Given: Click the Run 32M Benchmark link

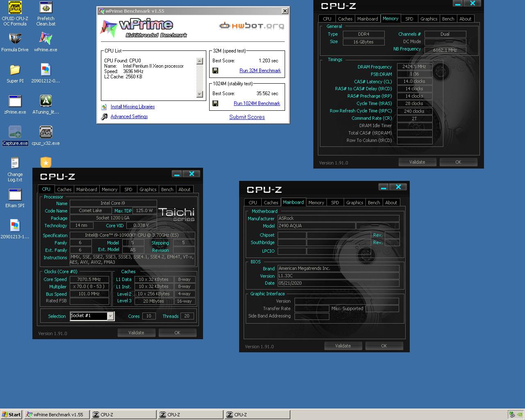Looking at the screenshot, I should click(x=260, y=71).
